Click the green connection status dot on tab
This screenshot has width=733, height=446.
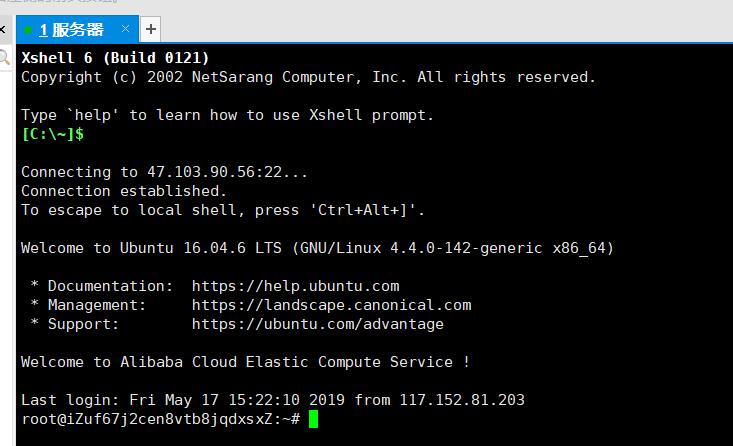28,30
